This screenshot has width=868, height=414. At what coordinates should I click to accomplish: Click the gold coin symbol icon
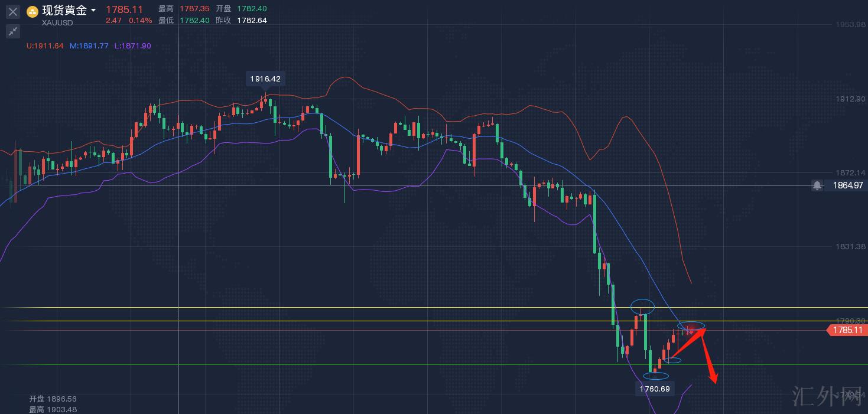[32, 11]
